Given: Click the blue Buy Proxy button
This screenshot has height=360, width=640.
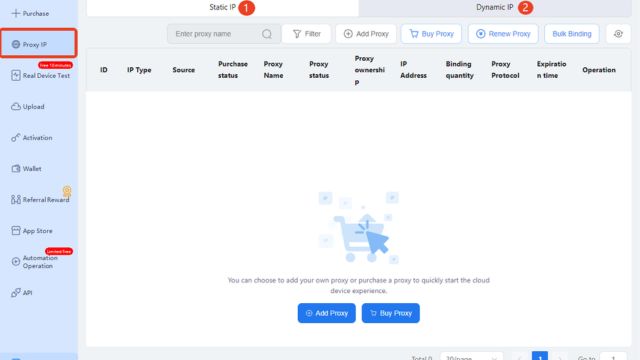Looking at the screenshot, I should pos(391,313).
